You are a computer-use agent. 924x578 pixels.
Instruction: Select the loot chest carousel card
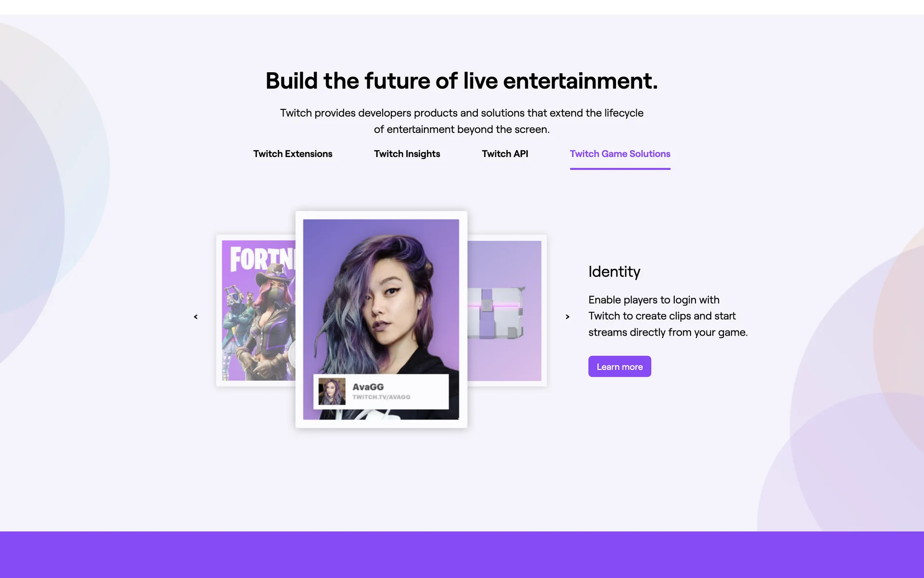tap(507, 310)
